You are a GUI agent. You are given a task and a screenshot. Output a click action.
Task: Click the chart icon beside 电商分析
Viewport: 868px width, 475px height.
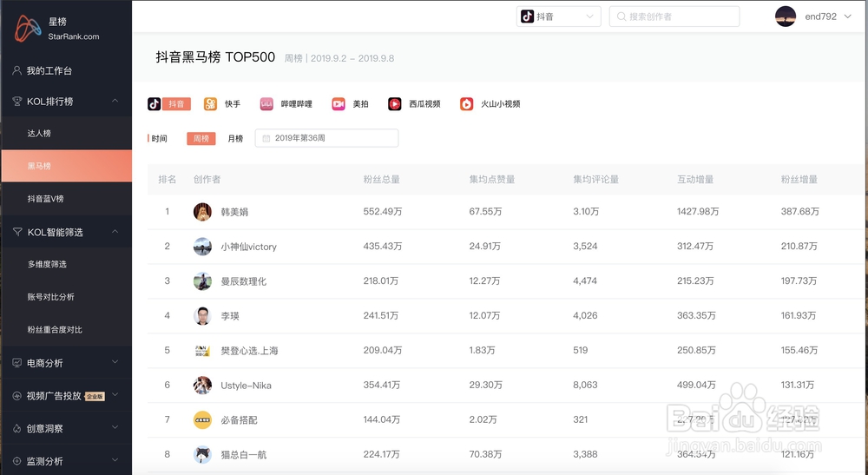point(17,363)
